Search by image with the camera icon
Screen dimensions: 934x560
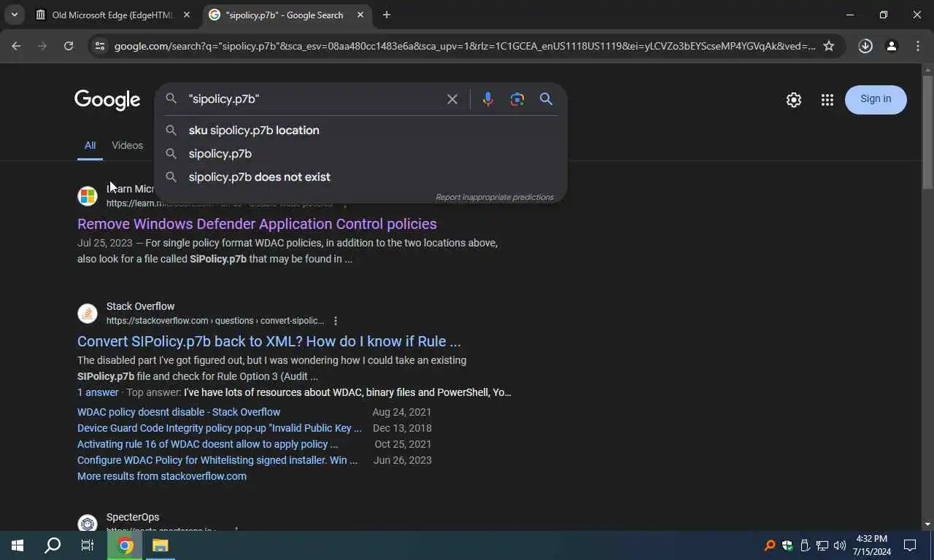[517, 99]
